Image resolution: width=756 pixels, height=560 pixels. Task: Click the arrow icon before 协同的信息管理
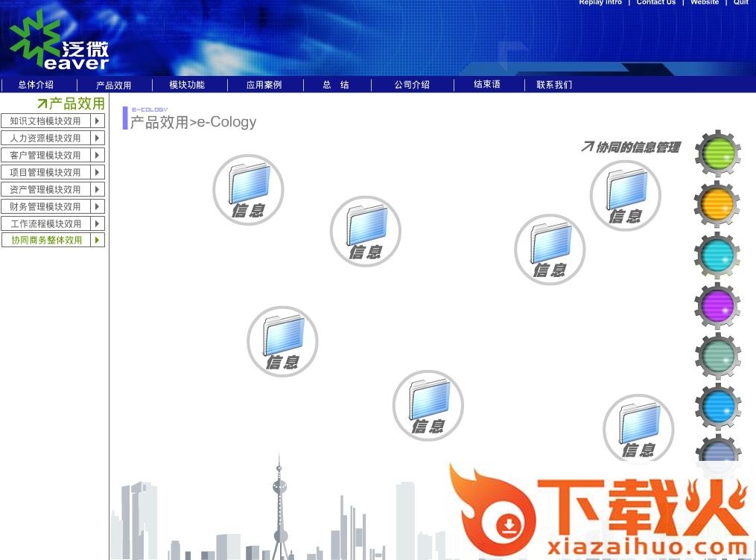tap(588, 147)
